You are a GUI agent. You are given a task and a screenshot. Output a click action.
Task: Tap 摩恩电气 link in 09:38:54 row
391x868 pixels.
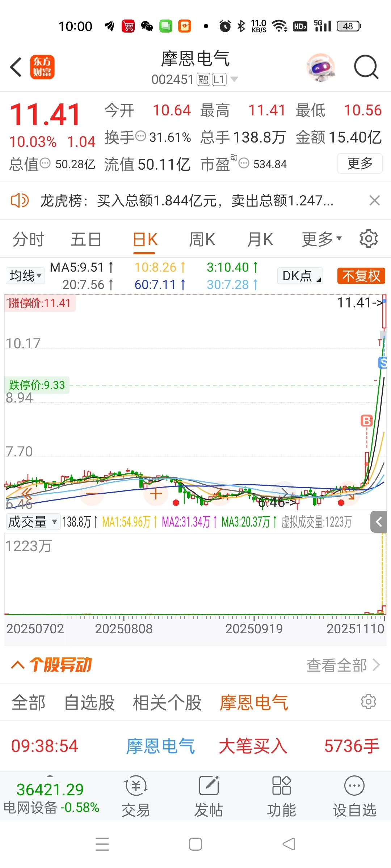(161, 746)
